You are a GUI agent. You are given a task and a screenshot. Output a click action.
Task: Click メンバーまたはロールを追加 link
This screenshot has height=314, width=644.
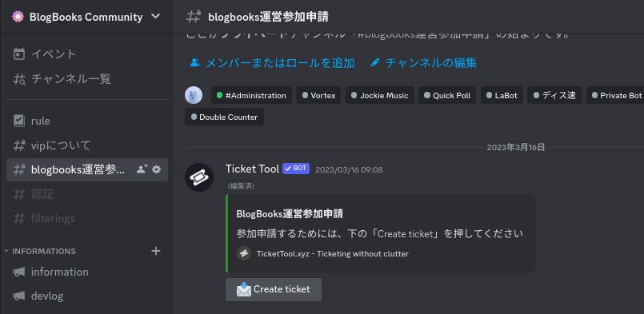[272, 63]
